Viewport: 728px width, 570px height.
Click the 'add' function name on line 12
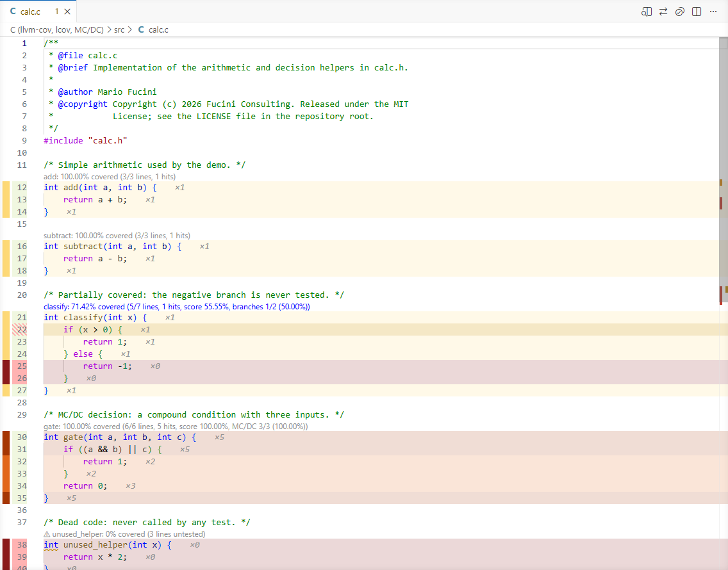pyautogui.click(x=70, y=188)
